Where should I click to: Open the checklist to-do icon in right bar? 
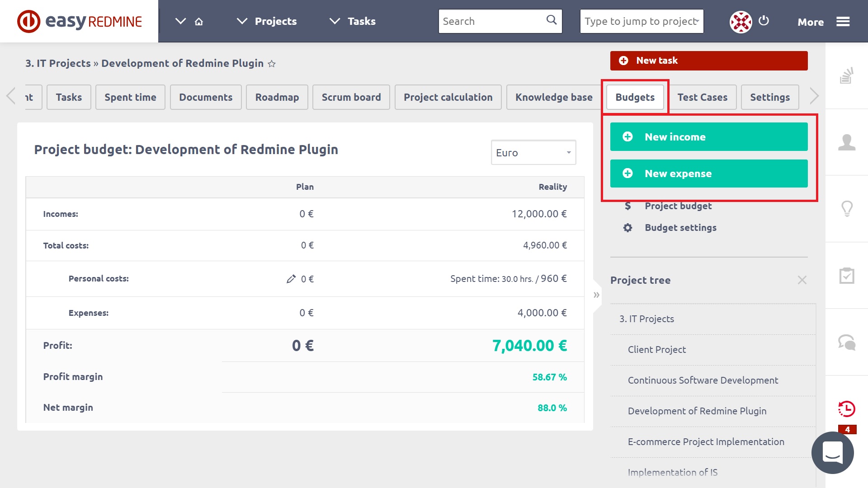click(x=847, y=275)
